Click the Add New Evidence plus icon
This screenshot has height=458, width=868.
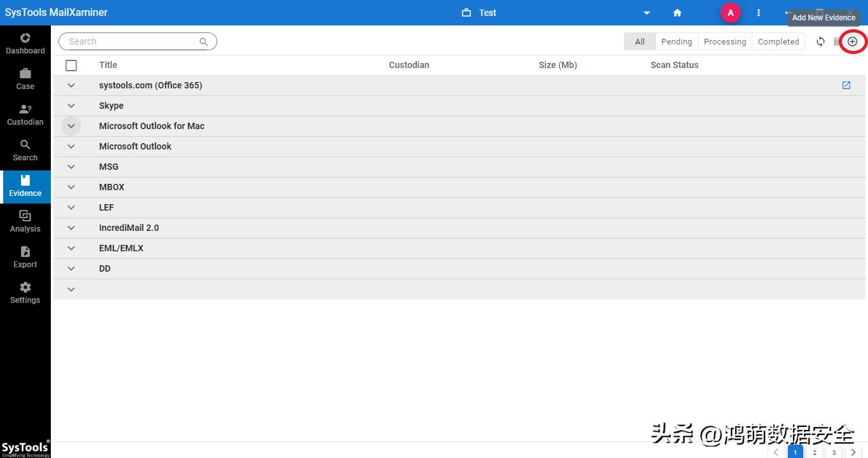(x=853, y=41)
